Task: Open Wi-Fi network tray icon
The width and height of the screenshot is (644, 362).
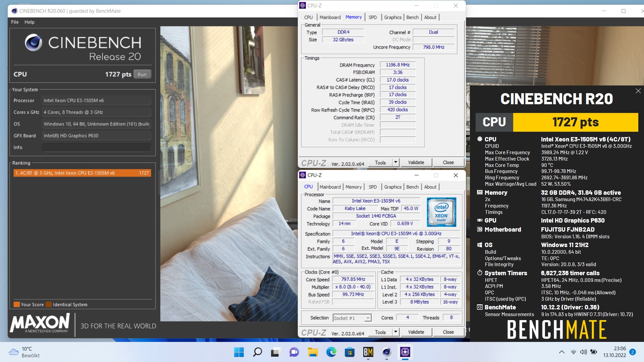Action: pyautogui.click(x=573, y=352)
